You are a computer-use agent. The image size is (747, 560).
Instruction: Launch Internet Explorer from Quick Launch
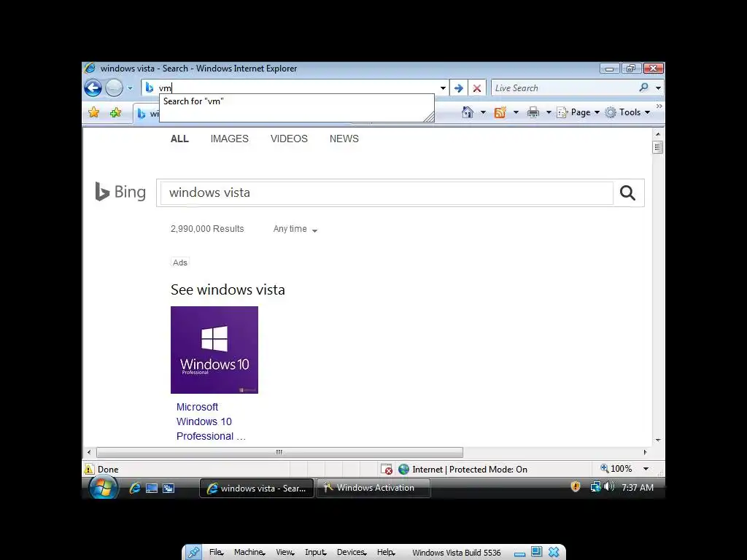(135, 488)
